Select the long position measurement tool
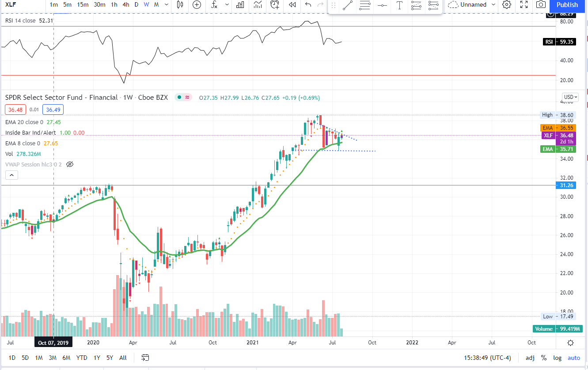Image resolution: width=588 pixels, height=370 pixels. (416, 5)
